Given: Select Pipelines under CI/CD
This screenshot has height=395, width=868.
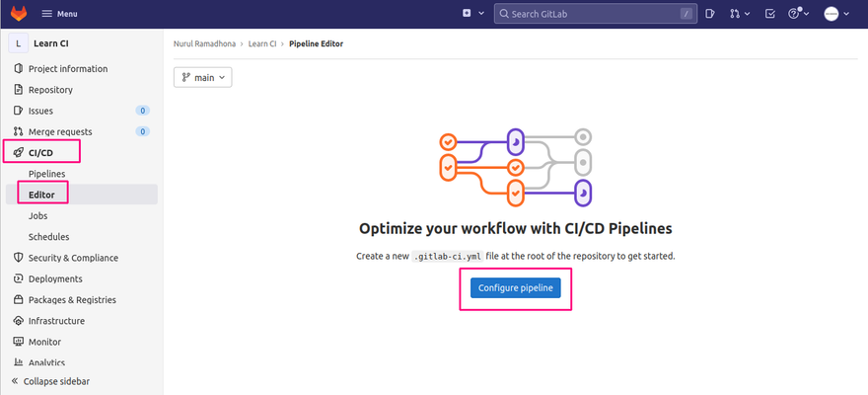Looking at the screenshot, I should tap(47, 174).
